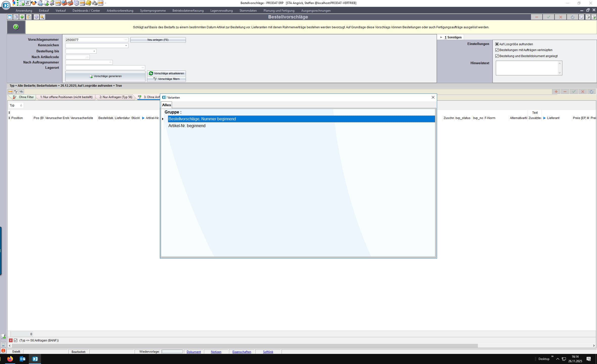
Task: Click the handshake icon in top toolbar
Action: tap(34, 3)
